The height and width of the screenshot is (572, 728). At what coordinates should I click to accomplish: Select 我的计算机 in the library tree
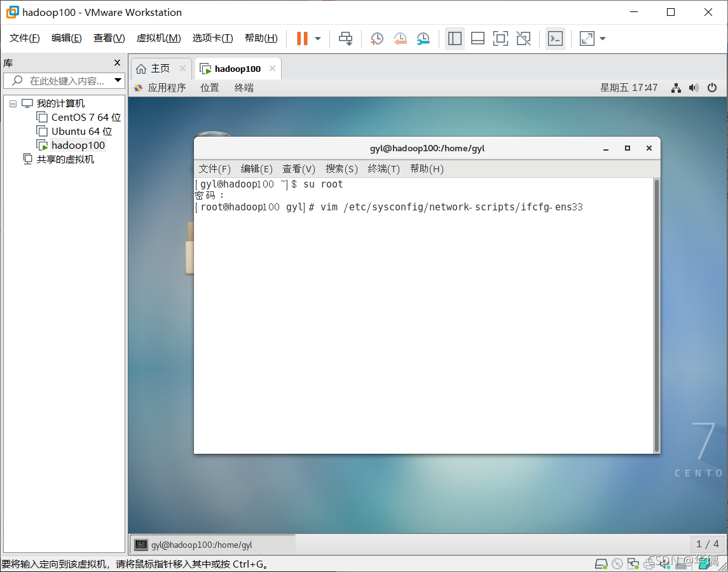(x=60, y=104)
